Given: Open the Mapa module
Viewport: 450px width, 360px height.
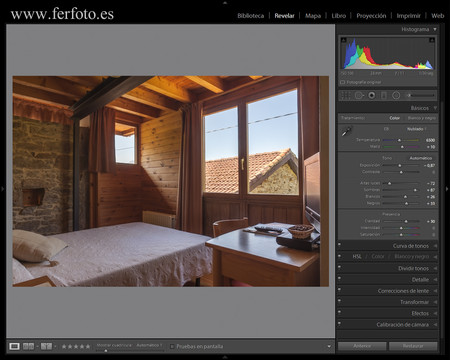Looking at the screenshot, I should click(x=313, y=16).
